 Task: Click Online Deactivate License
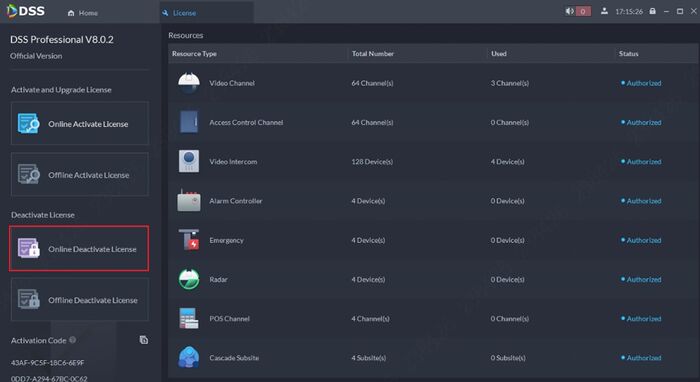tap(79, 249)
